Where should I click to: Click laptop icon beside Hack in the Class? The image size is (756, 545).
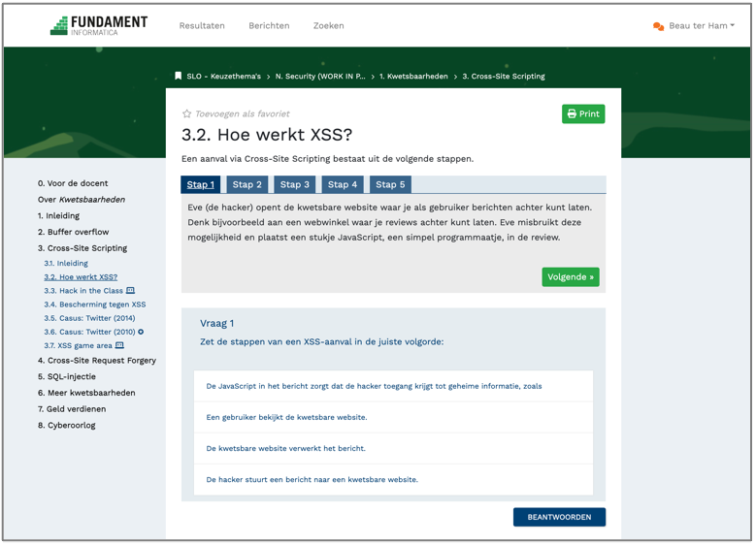(131, 290)
